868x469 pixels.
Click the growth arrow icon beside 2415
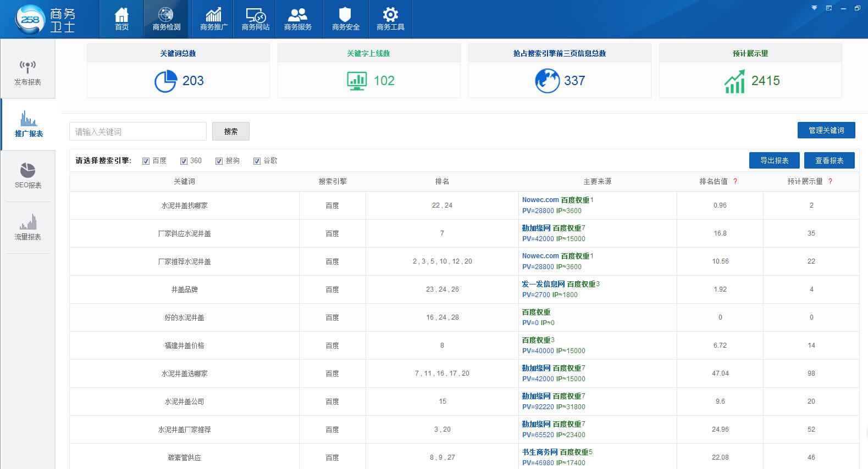pos(734,81)
